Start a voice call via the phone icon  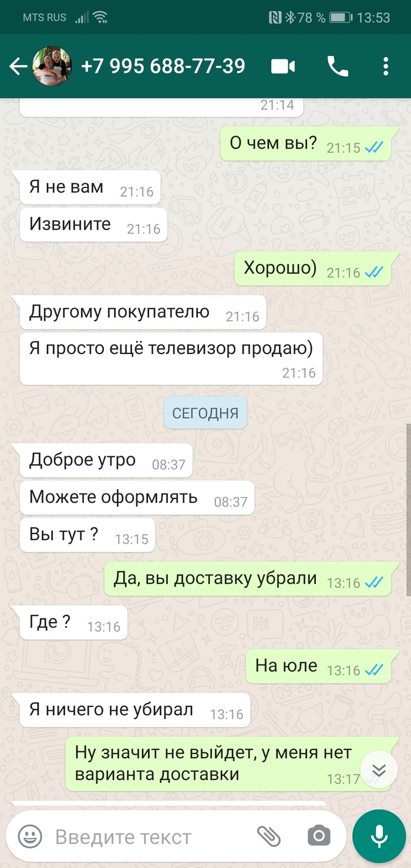338,66
